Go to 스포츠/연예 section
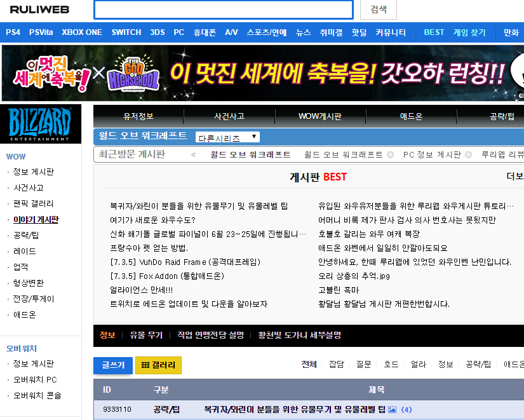Screen dimensions: 524x420 267,32
